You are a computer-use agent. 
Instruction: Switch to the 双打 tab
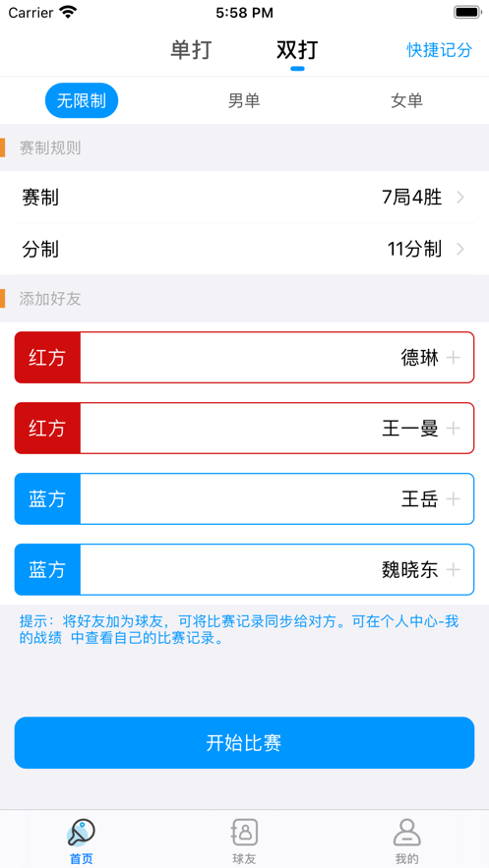point(297,50)
